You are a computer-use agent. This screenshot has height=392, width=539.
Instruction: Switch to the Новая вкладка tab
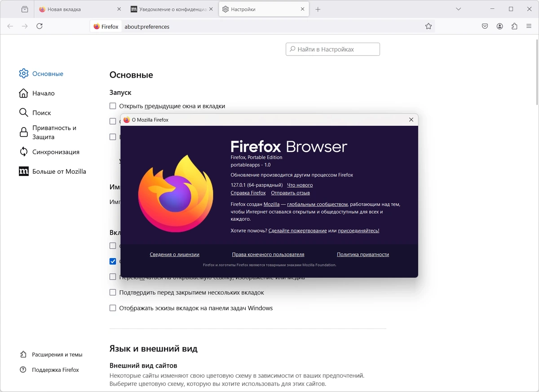click(80, 9)
